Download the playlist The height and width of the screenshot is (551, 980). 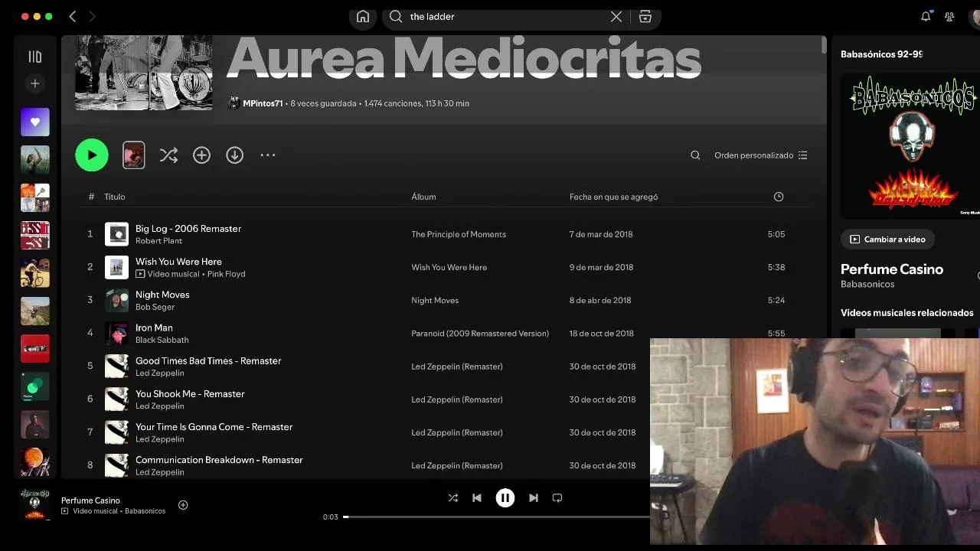[234, 155]
